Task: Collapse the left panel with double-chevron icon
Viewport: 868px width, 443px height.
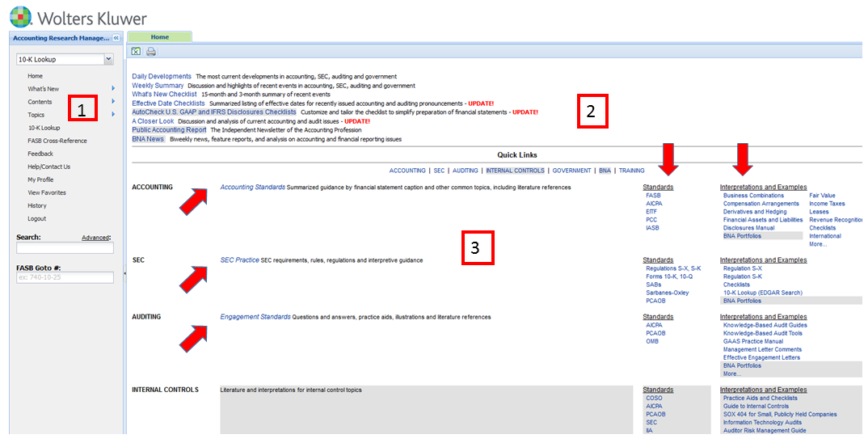Action: click(x=116, y=38)
